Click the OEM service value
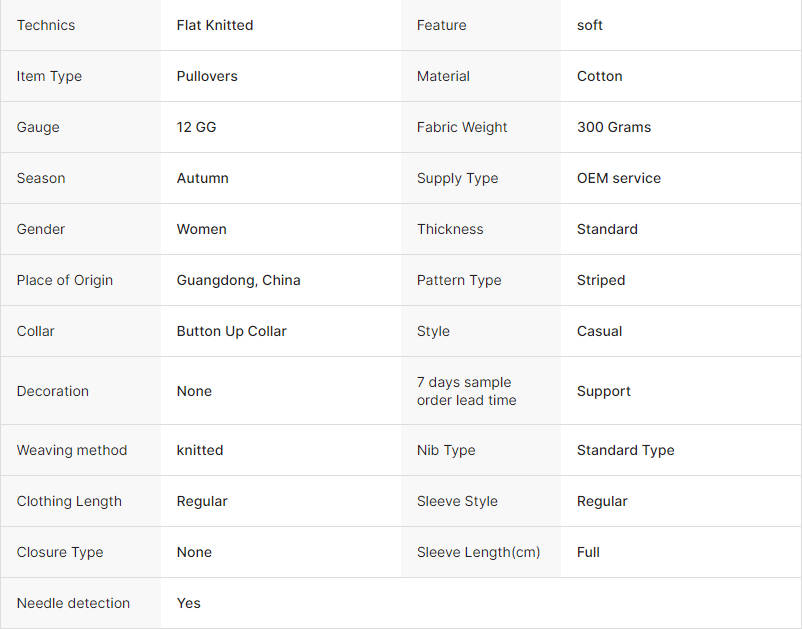This screenshot has height=629, width=803. [619, 178]
